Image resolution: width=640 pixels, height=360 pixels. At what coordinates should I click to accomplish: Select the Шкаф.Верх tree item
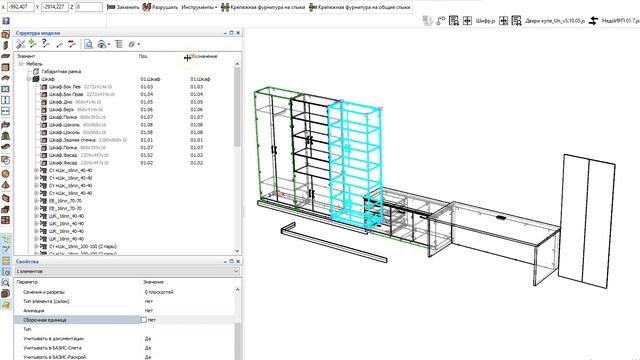point(62,109)
